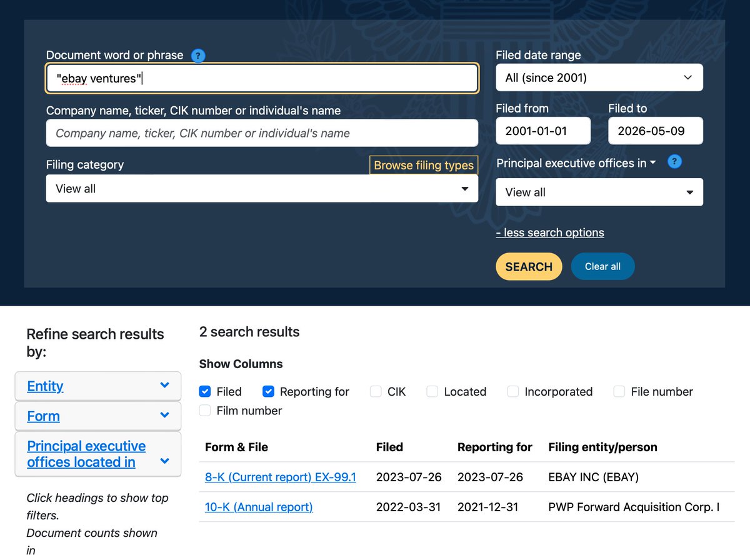
Task: Click the 2022-03-31 filed date cell
Action: (x=409, y=507)
